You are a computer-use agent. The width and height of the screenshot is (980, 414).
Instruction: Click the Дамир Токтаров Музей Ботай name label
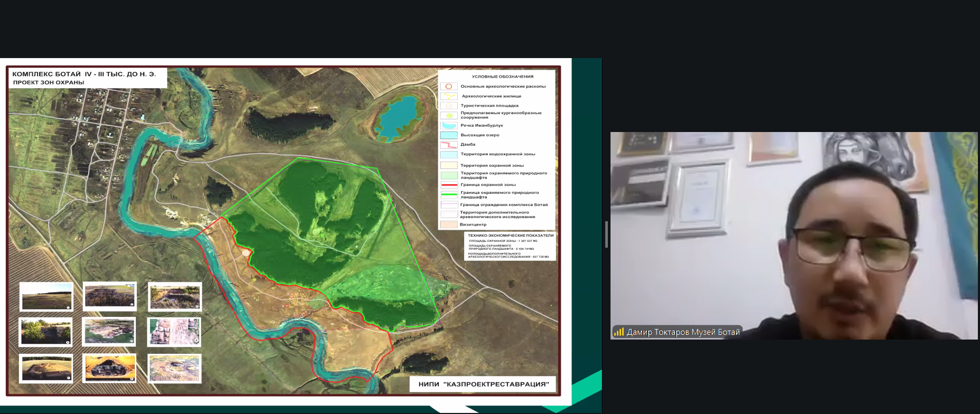683,332
